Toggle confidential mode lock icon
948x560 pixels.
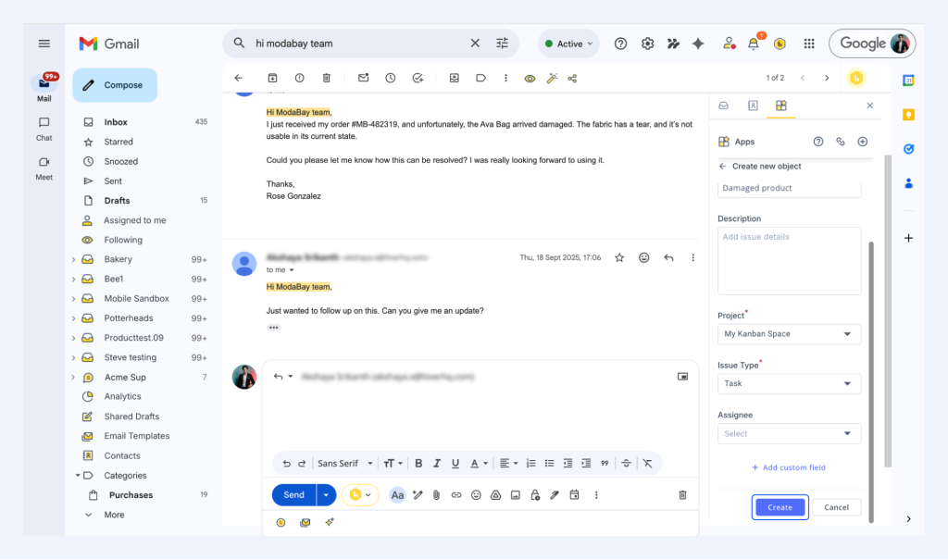click(535, 495)
